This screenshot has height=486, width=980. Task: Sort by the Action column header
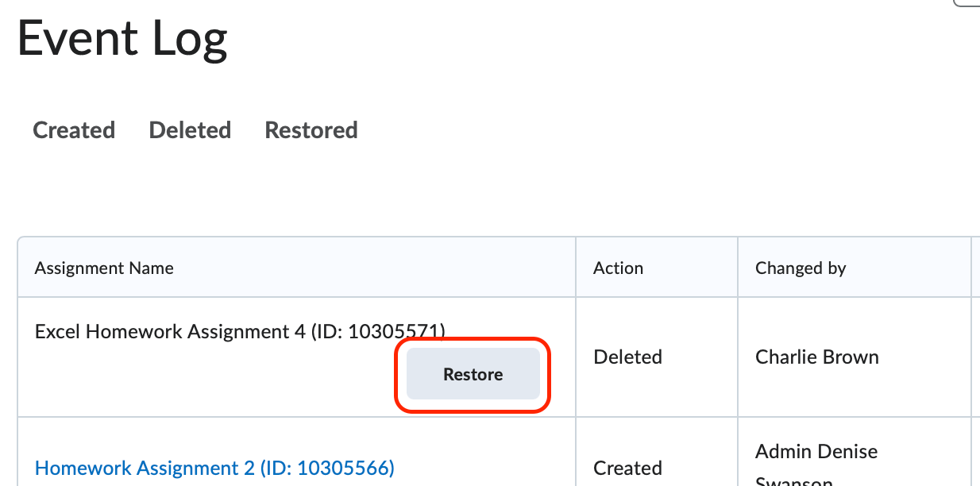click(618, 268)
